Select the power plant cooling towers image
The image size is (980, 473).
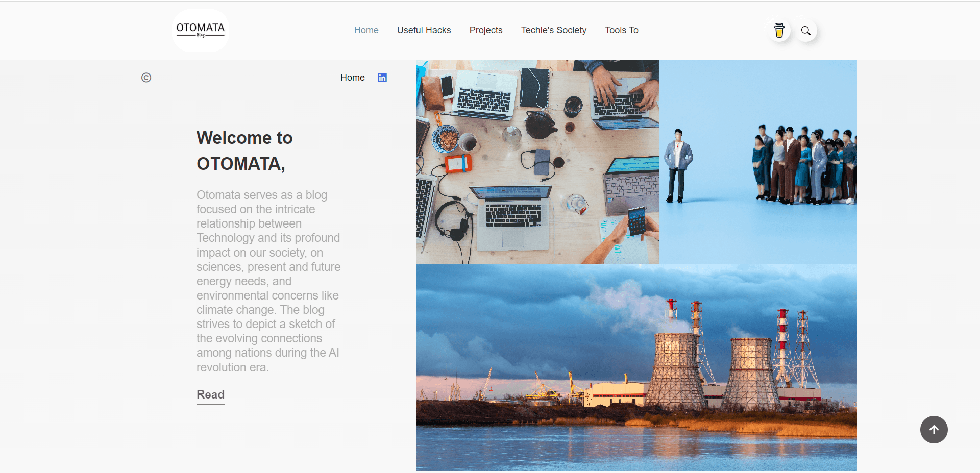click(636, 367)
